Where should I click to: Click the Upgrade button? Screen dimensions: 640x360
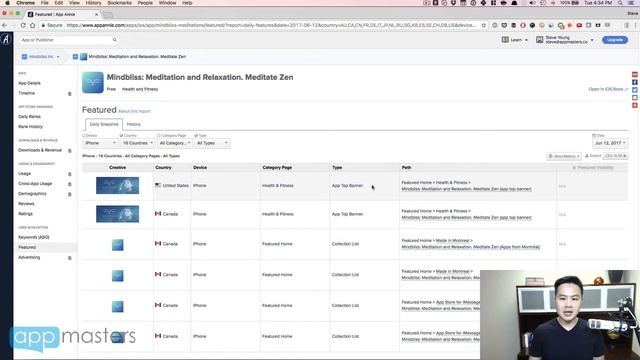(615, 40)
